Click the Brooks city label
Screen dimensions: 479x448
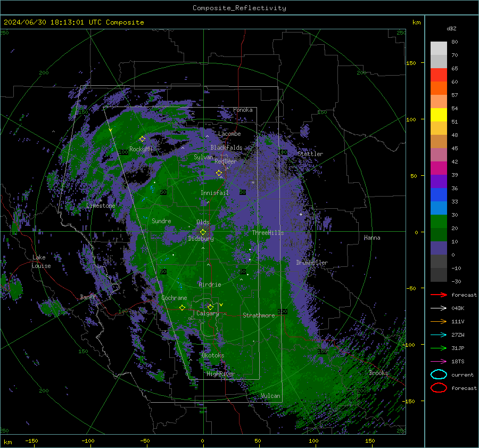click(x=378, y=373)
